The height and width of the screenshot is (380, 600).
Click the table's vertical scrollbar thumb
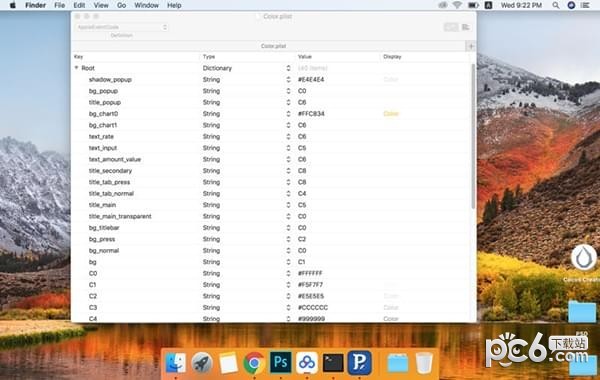tap(473, 137)
